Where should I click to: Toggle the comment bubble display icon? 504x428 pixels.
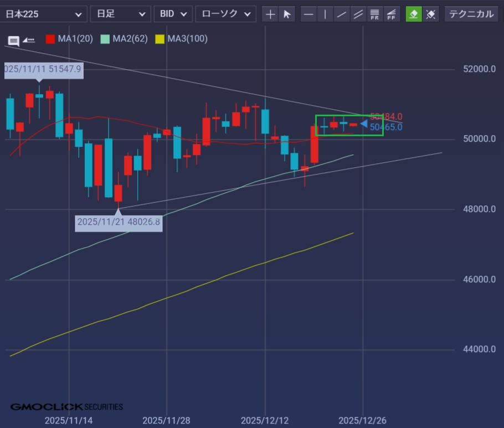[x=14, y=40]
